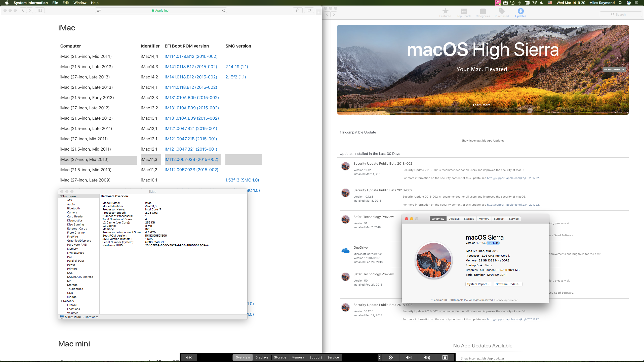Select Storage in the hardware sidebar

coord(72,285)
